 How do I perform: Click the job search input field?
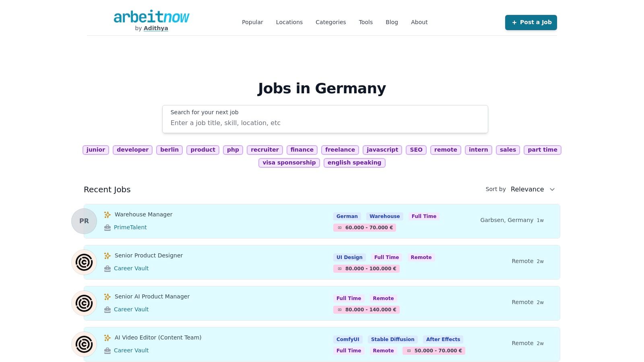[325, 123]
